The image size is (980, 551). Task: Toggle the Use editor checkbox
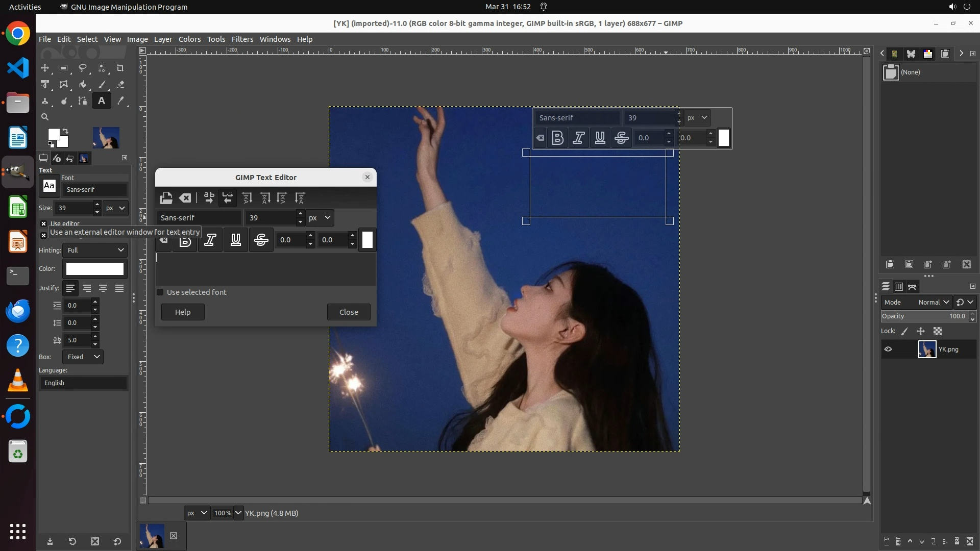(x=44, y=223)
